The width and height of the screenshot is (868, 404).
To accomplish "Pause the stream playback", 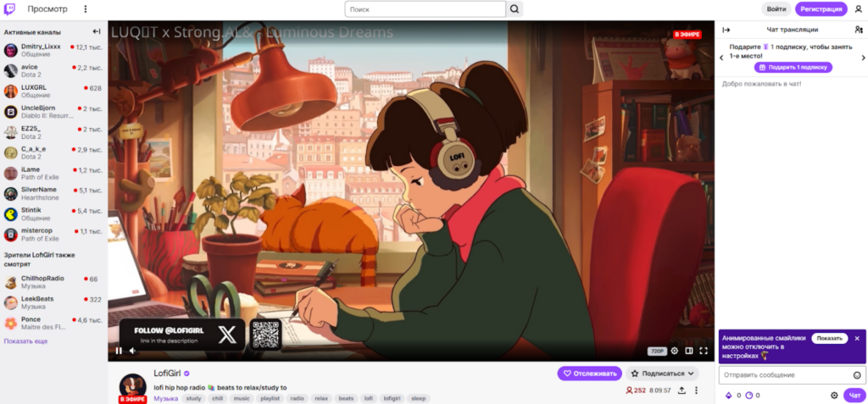I will 119,351.
